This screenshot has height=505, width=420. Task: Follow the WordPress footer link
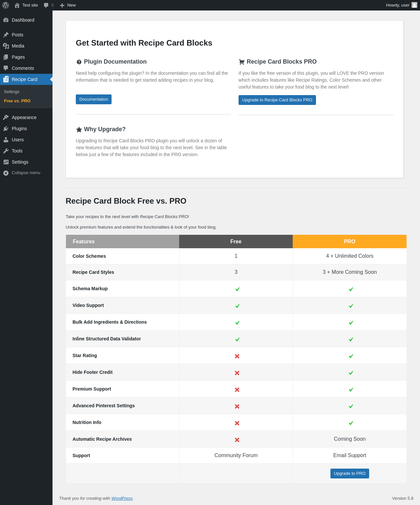coord(122,498)
